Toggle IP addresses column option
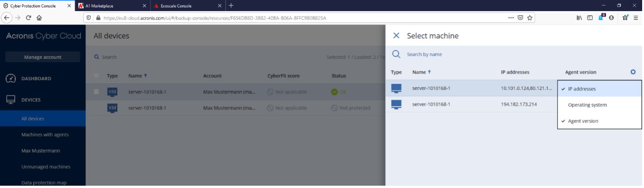 tap(600, 88)
